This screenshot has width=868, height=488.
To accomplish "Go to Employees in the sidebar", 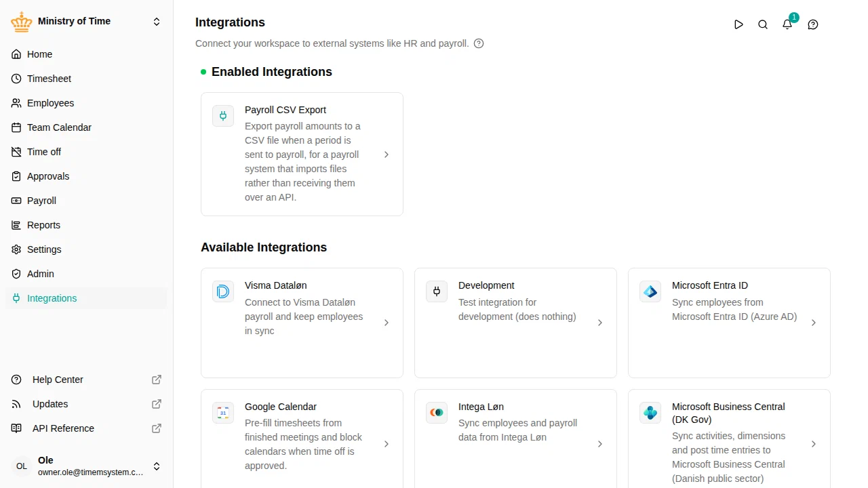I will coord(86,103).
